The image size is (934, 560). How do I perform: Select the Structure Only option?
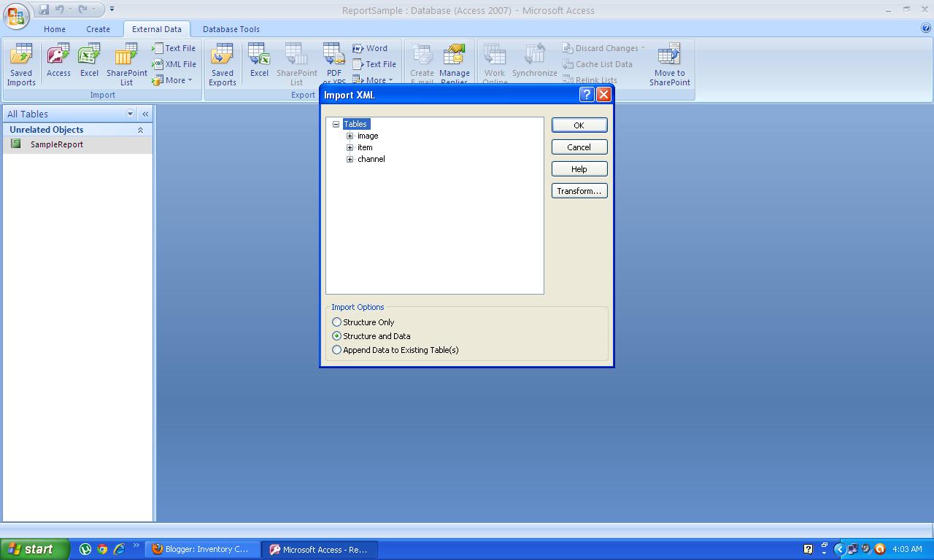pos(363,322)
